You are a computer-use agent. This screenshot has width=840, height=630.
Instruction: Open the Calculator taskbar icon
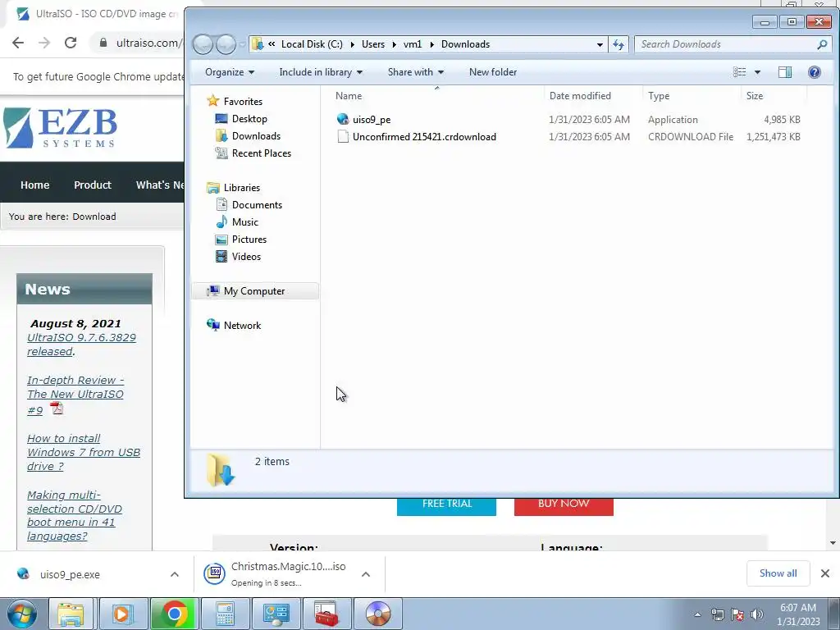(225, 614)
